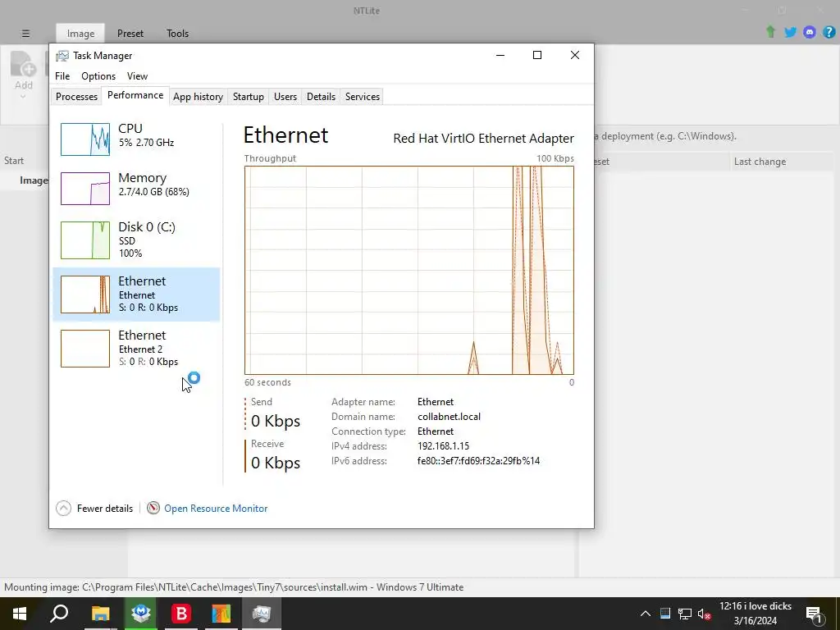
Task: Maximize the Task Manager window
Action: pyautogui.click(x=537, y=55)
